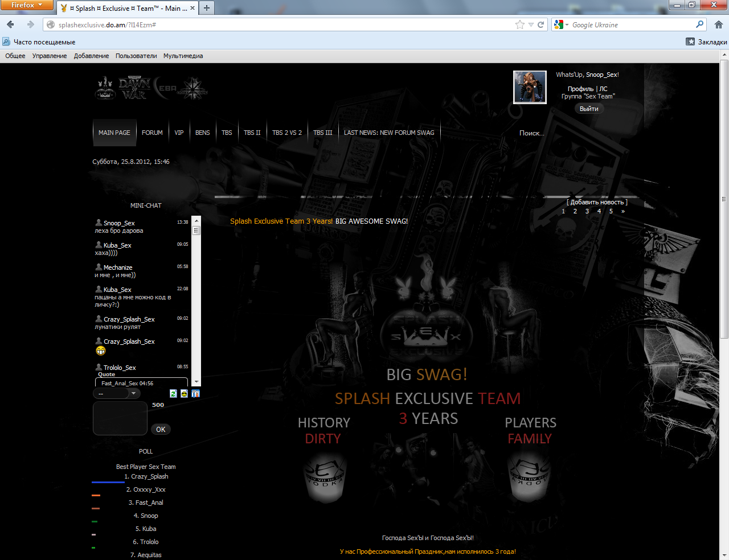Viewport: 729px width, 560px height.
Task: Bookmark this page with the star icon
Action: [x=519, y=24]
